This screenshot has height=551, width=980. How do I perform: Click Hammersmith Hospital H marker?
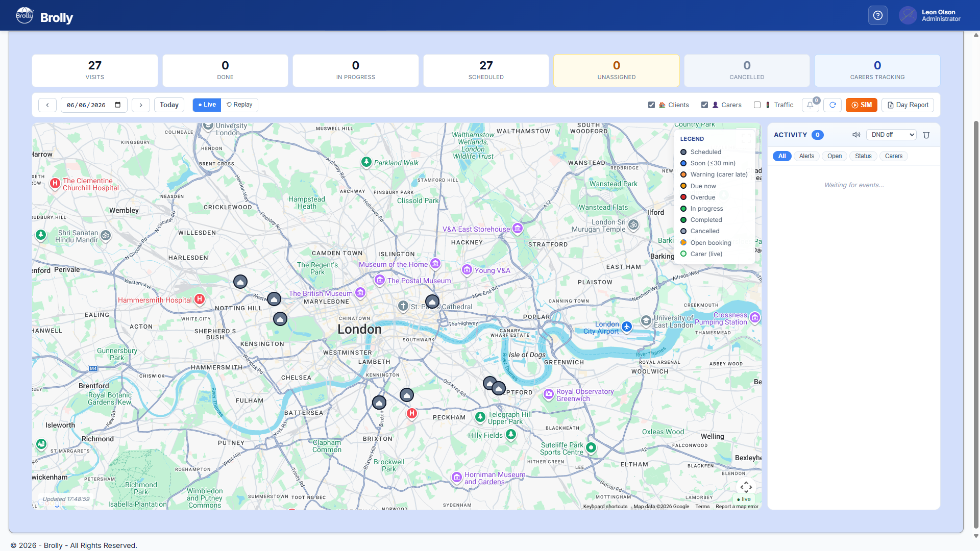pyautogui.click(x=200, y=299)
